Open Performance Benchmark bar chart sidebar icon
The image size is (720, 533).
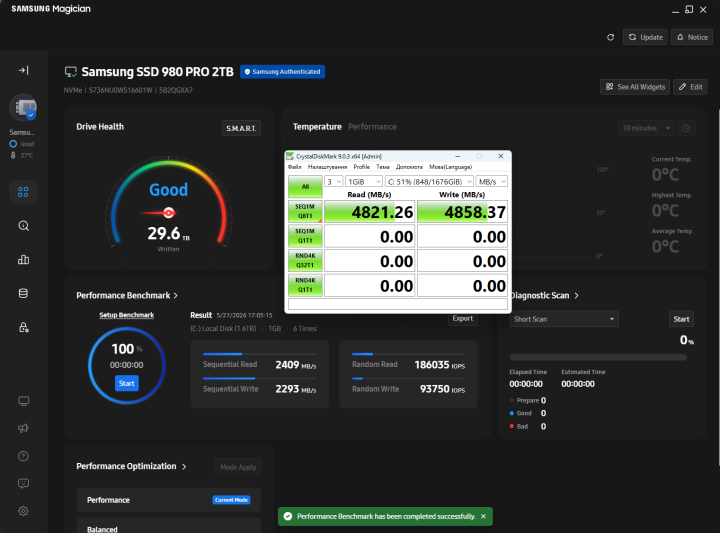pyautogui.click(x=23, y=260)
